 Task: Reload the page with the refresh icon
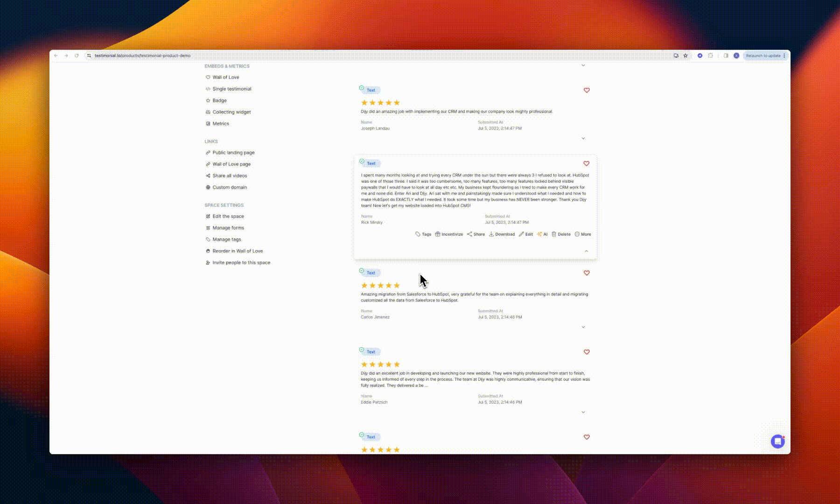77,56
